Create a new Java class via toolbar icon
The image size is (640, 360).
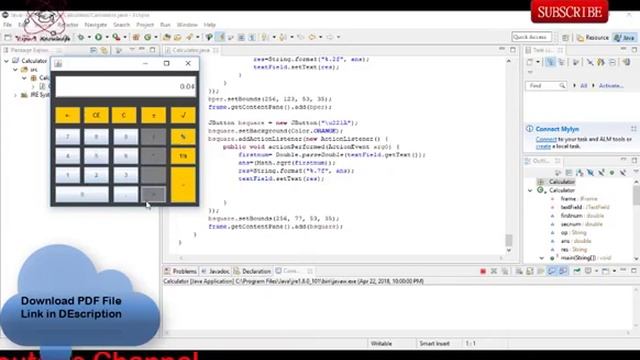147,37
